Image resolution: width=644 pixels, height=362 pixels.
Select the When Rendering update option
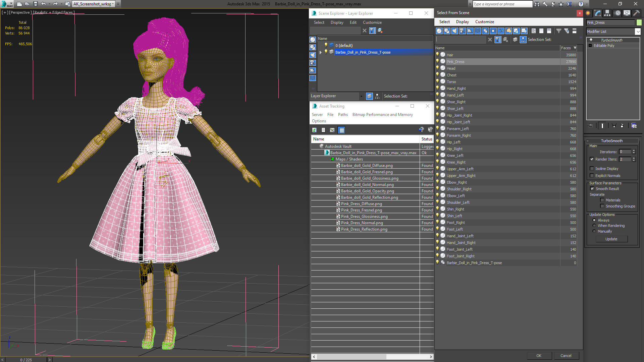tap(594, 226)
